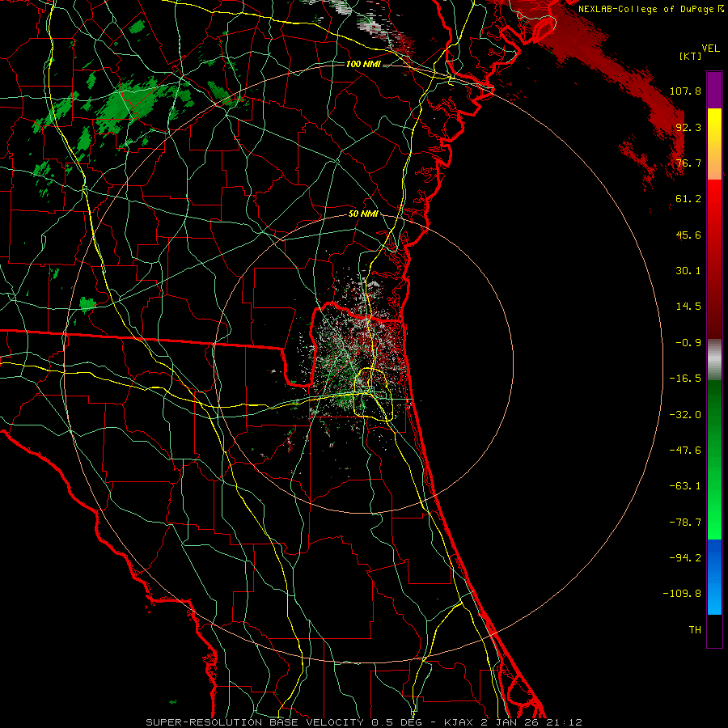
Task: Click the yellow-orange segment of the color bar
Action: coord(714,144)
